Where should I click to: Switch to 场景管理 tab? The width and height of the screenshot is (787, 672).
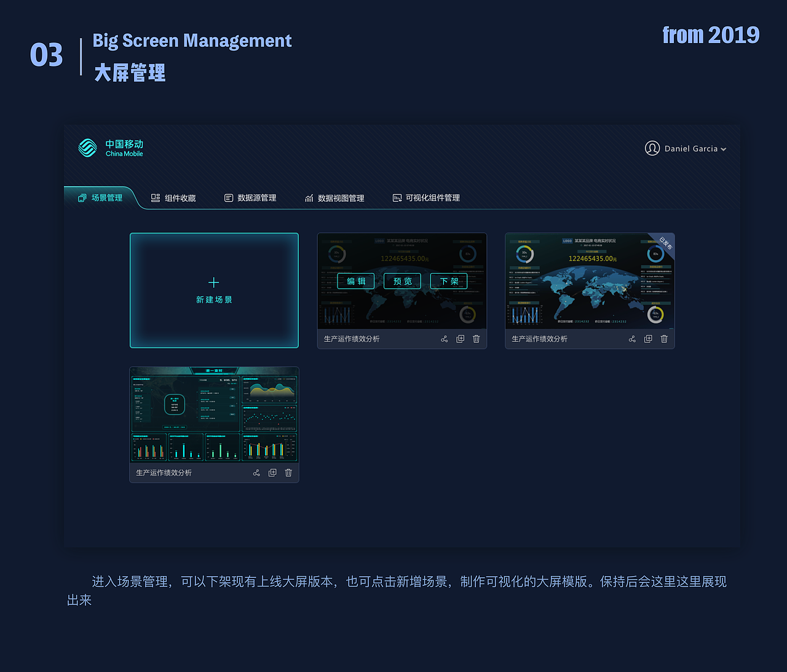coord(100,198)
